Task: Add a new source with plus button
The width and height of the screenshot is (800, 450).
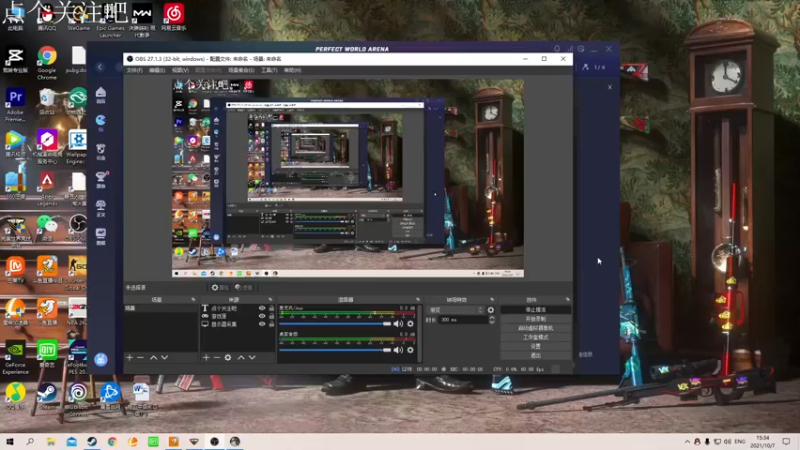Action: (x=206, y=358)
